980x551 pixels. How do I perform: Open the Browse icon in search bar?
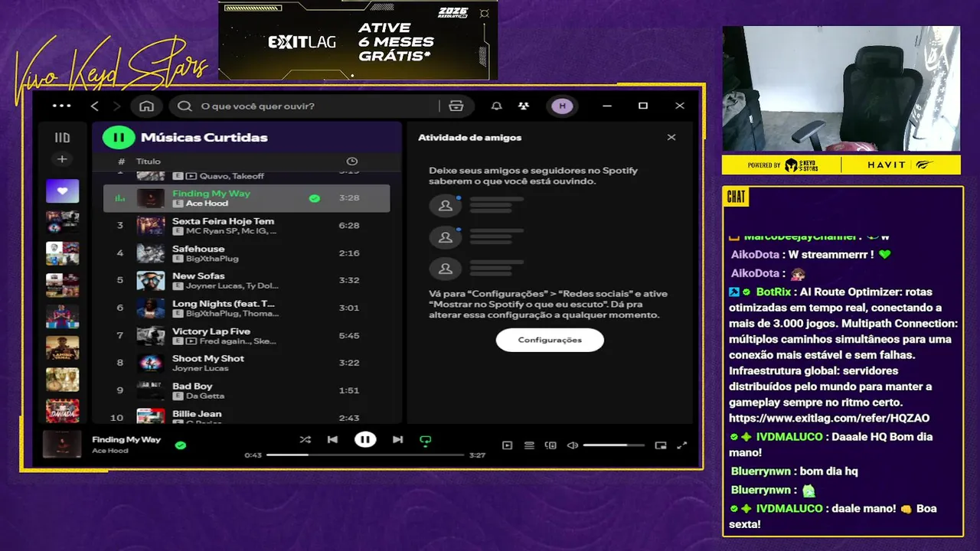(x=456, y=106)
